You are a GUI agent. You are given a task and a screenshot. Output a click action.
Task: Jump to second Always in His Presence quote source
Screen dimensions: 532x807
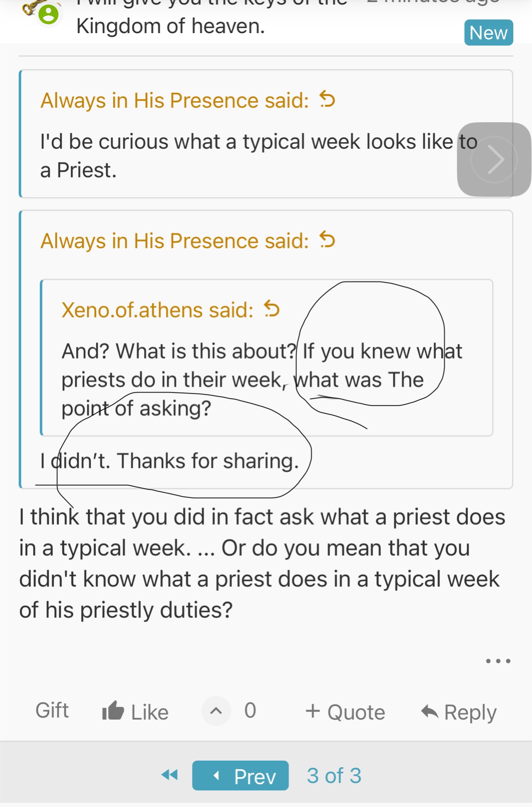[x=327, y=240]
